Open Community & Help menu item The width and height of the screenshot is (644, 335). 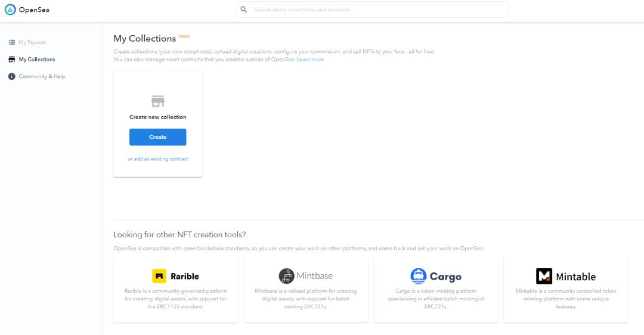(x=42, y=76)
